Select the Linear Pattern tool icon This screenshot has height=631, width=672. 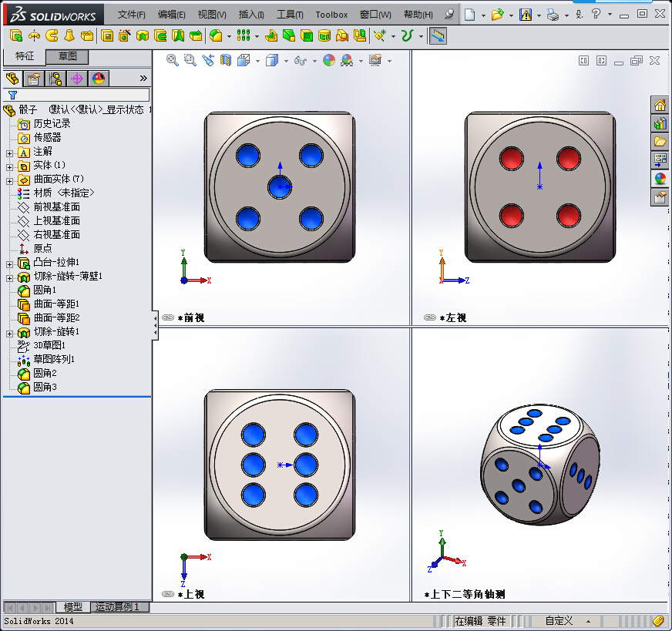click(x=244, y=36)
